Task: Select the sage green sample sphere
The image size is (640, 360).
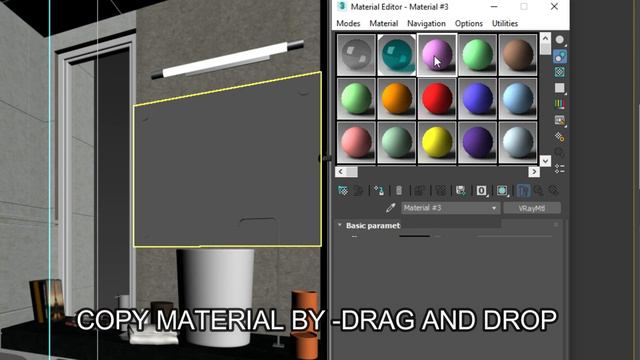Action: coord(396,142)
